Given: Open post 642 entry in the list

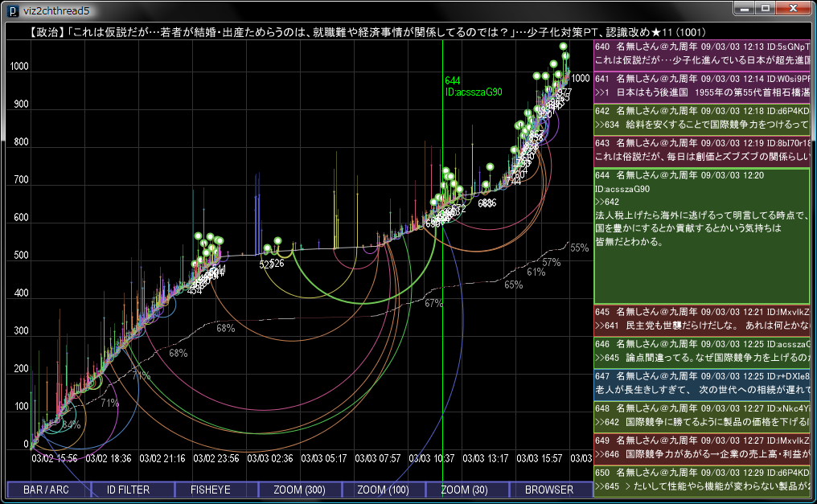Looking at the screenshot, I should pyautogui.click(x=701, y=118).
